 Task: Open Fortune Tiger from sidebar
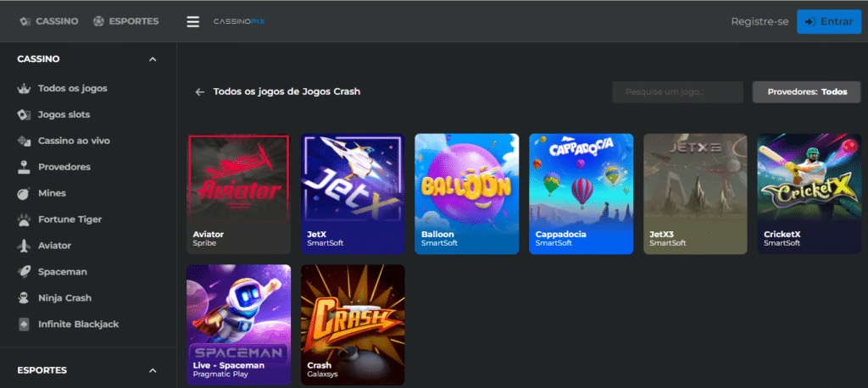tap(70, 219)
